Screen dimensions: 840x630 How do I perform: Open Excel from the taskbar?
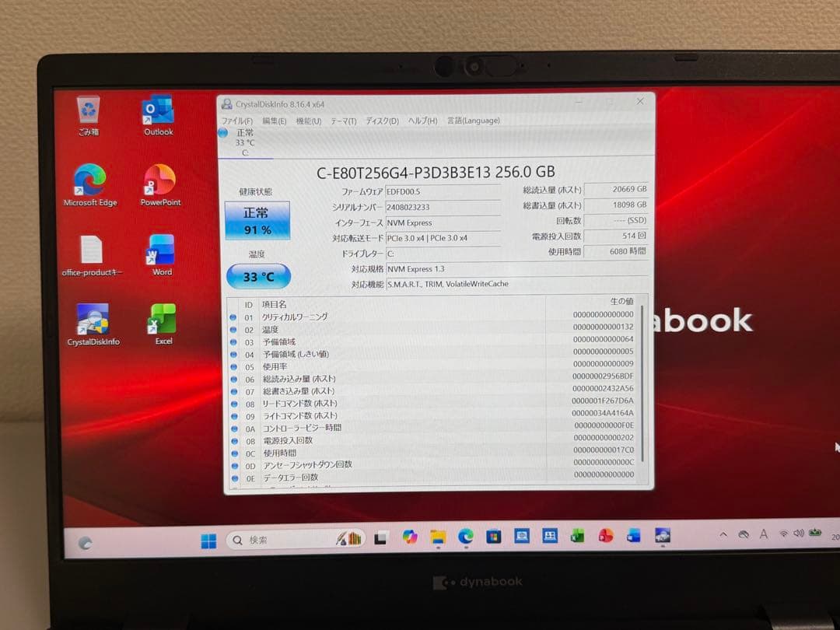[x=577, y=535]
